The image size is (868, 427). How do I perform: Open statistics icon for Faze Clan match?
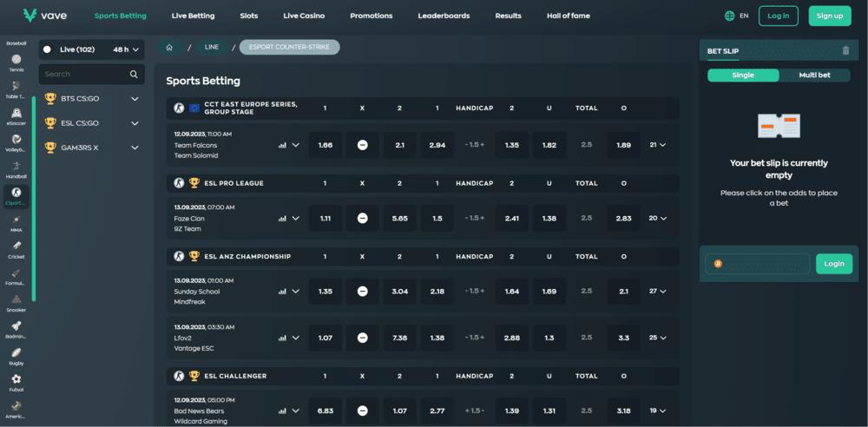pyautogui.click(x=282, y=218)
